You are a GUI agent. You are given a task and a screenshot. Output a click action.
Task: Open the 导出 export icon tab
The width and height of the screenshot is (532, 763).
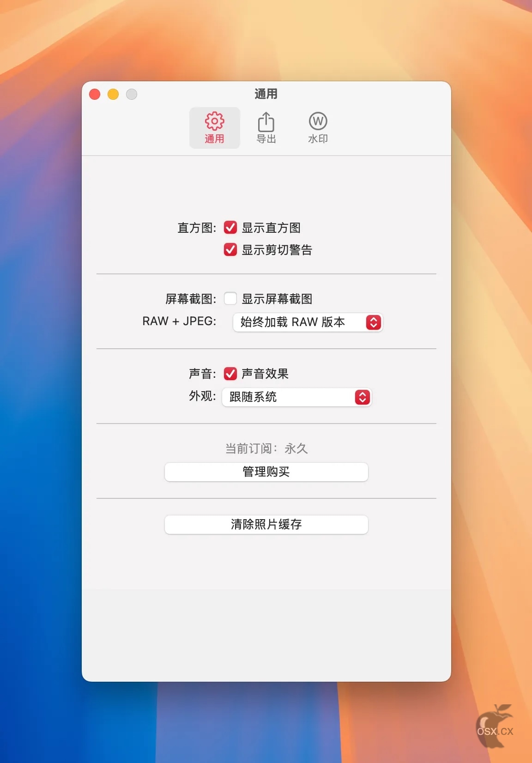click(x=266, y=128)
